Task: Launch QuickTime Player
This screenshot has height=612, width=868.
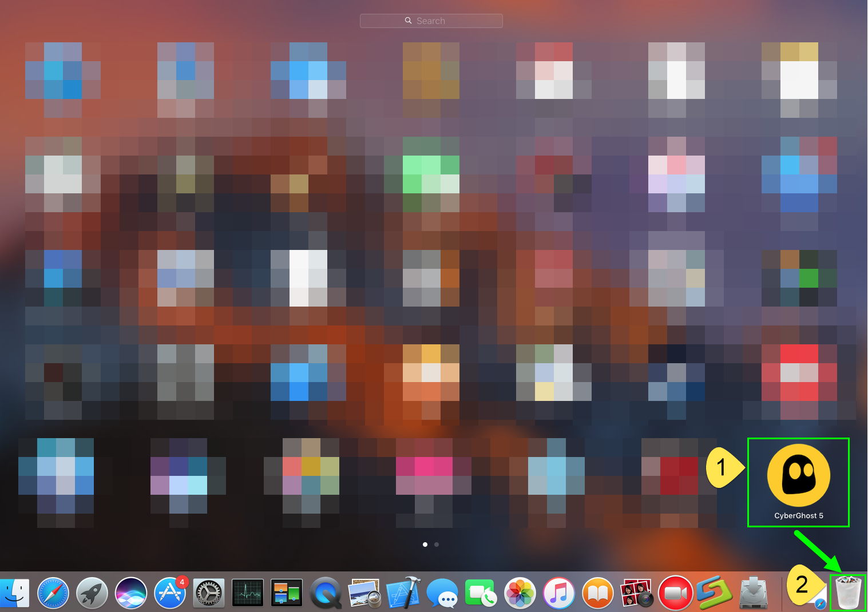Action: (326, 593)
